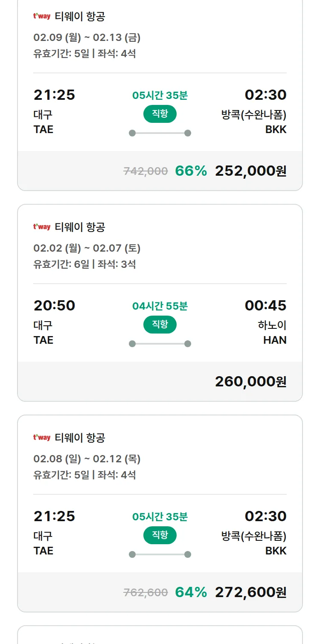The width and height of the screenshot is (320, 644).
Task: Open the 02.09 (월) ~ 02.13 (금) date range
Action: 87,38
